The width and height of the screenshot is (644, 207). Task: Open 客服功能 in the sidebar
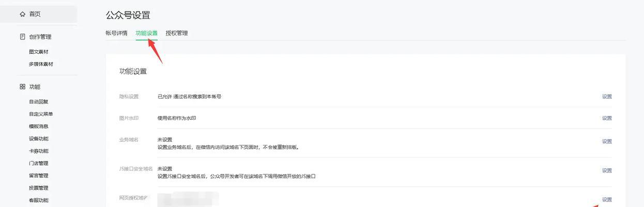click(x=39, y=200)
